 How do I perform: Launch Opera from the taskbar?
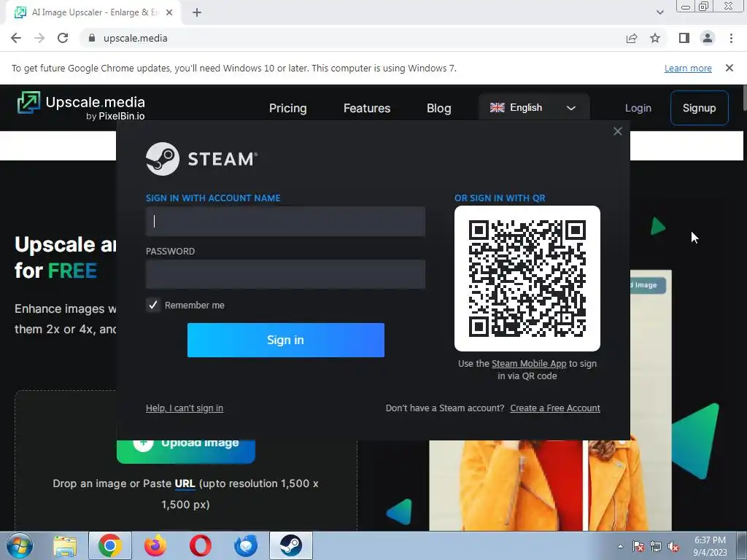click(201, 545)
